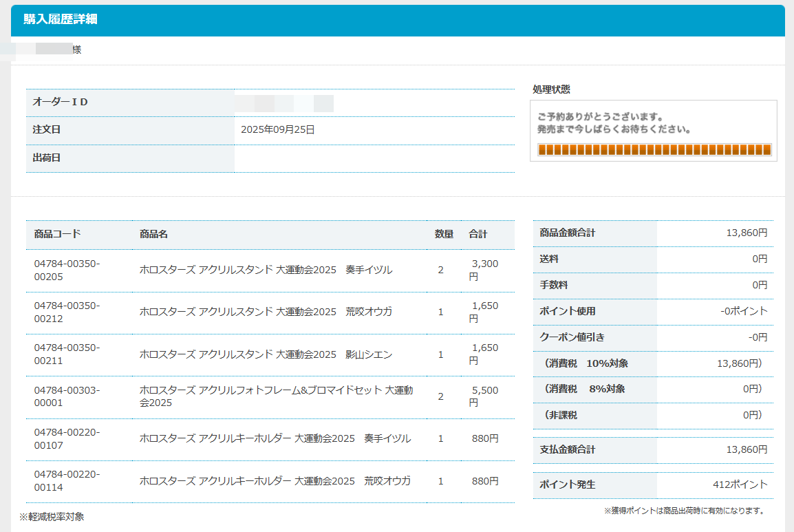
Task: Select the blurred Order ID value
Action: coord(283,103)
